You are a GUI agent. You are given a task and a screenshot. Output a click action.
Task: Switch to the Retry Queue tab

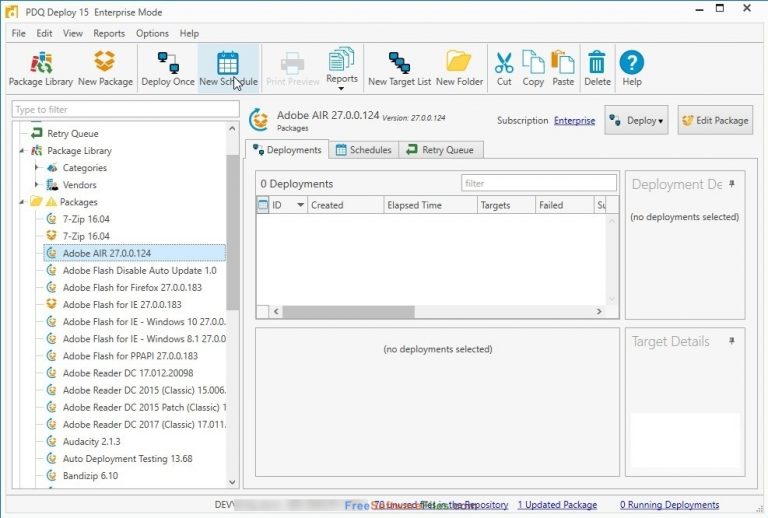pyautogui.click(x=441, y=150)
